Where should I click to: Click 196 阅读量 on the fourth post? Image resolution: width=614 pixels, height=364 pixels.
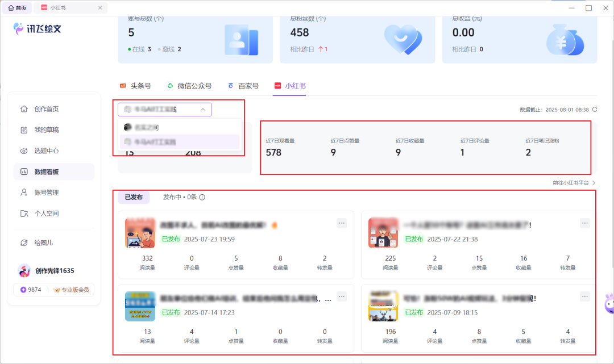[391, 336]
